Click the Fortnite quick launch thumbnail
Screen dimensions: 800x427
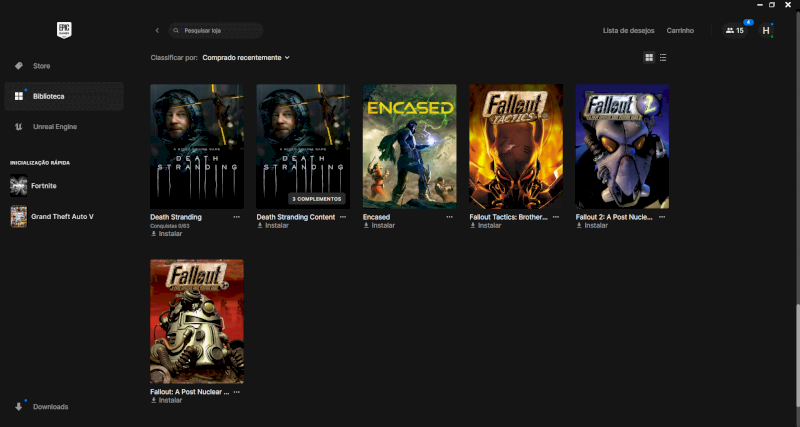pos(19,186)
